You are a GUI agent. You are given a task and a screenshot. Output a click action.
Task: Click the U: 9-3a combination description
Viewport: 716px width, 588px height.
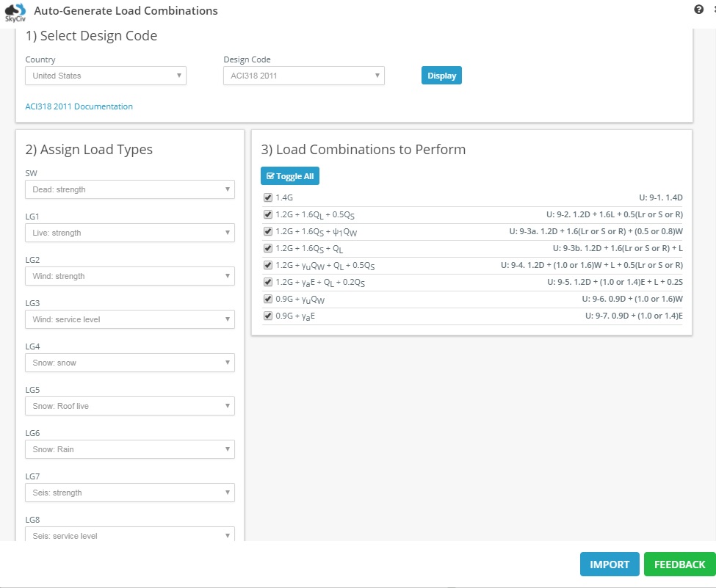[596, 231]
